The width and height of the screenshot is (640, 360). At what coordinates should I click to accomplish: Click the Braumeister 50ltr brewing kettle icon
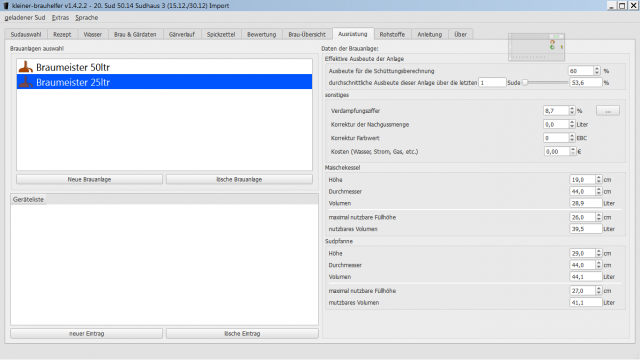[x=26, y=67]
